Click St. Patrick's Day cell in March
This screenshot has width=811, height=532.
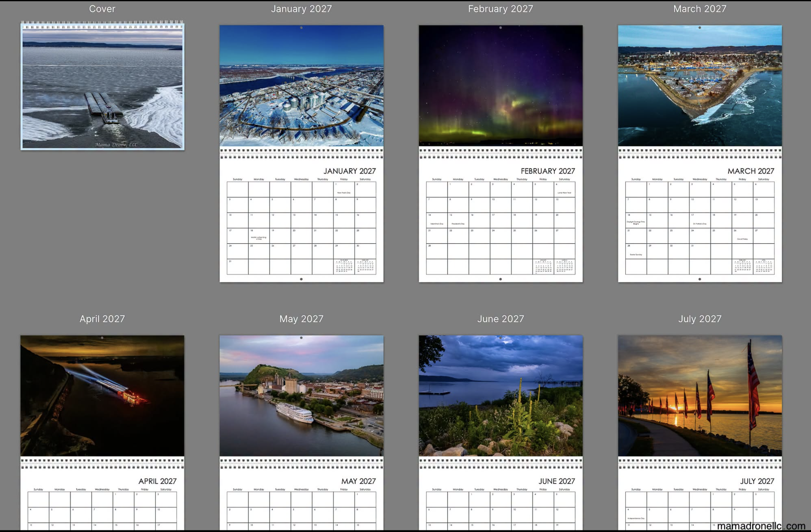700,221
